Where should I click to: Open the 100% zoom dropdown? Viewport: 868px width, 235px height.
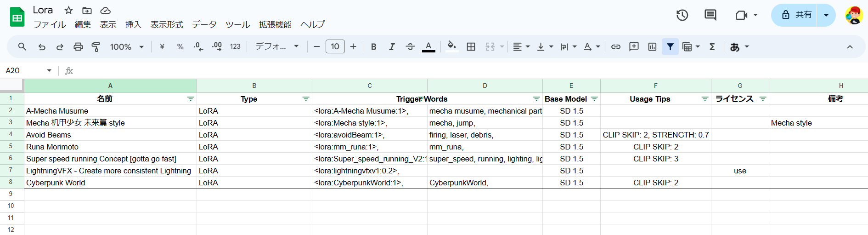pos(127,47)
